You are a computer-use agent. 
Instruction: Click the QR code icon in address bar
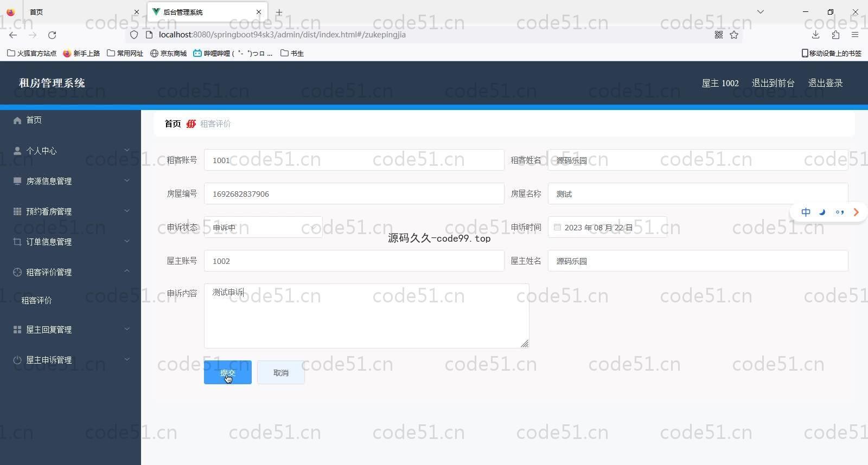(719, 35)
